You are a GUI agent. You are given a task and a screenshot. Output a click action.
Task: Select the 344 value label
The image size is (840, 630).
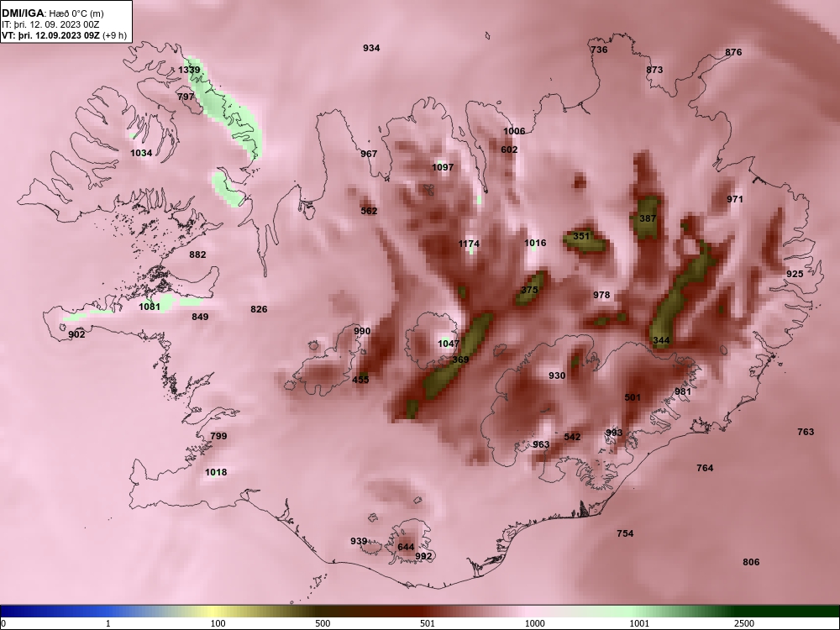coord(661,341)
